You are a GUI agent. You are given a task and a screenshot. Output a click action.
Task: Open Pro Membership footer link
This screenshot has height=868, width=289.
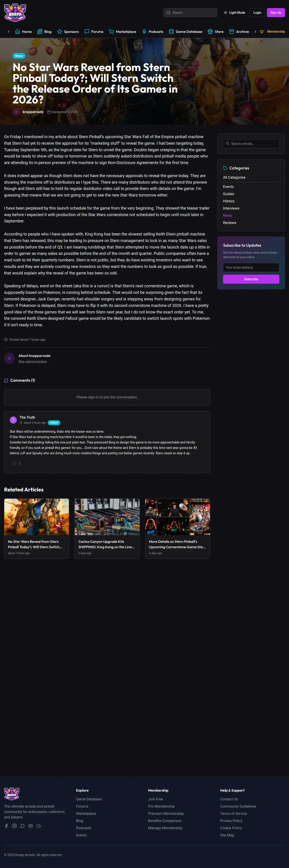pos(161,806)
